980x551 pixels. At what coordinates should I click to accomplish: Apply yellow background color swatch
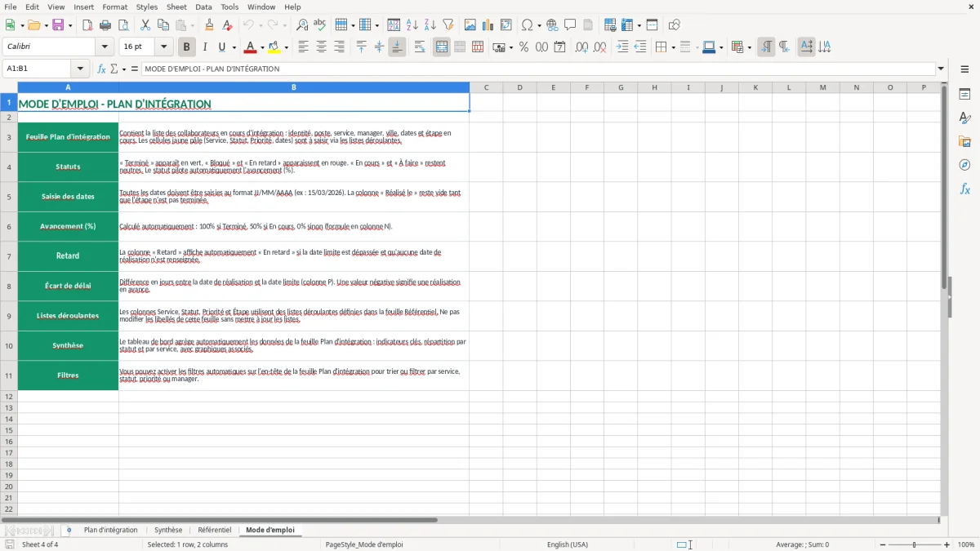point(274,47)
